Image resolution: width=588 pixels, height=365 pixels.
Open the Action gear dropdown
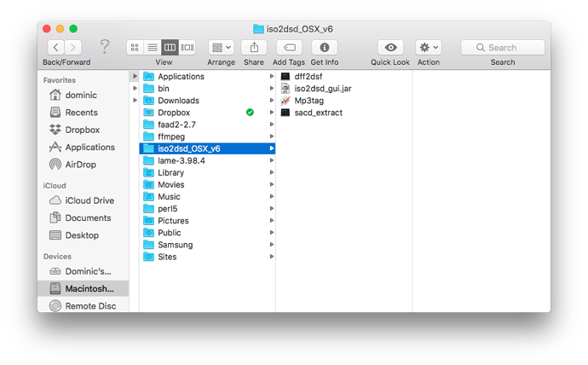[429, 47]
